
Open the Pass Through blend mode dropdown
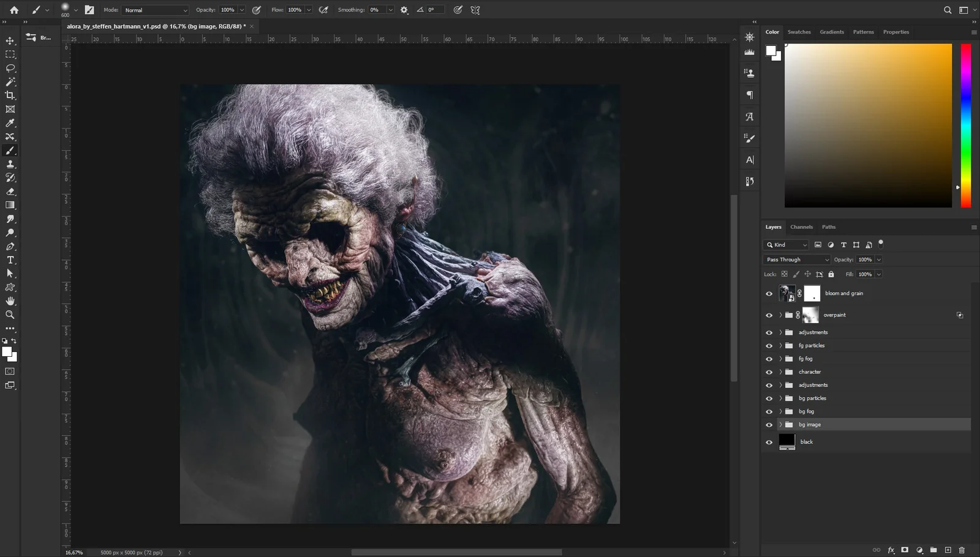click(x=795, y=260)
